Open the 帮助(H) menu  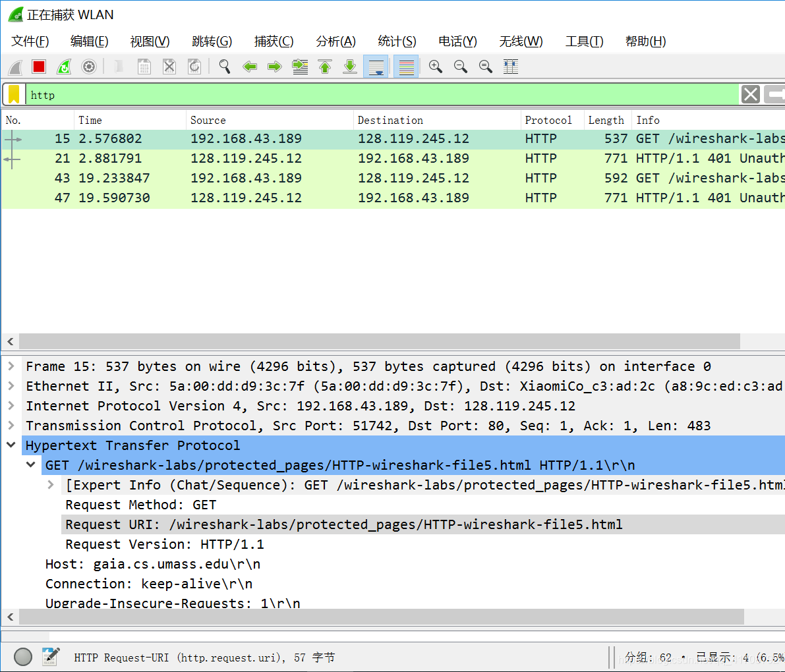pyautogui.click(x=645, y=41)
